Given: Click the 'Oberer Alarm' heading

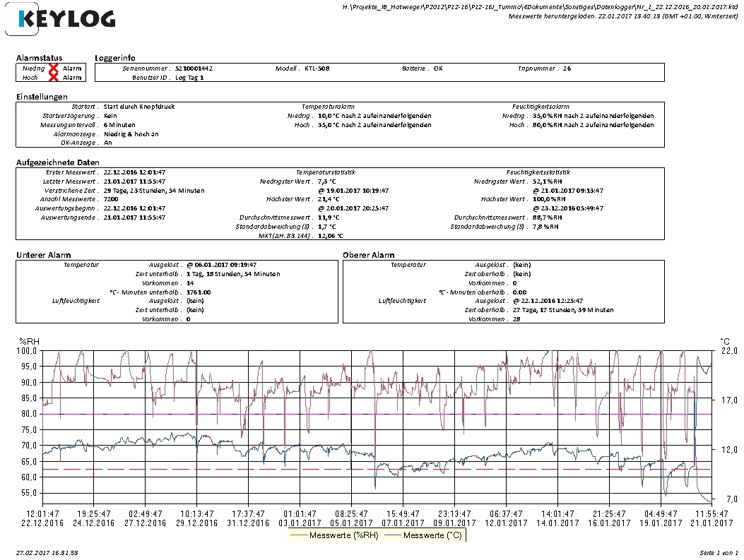Looking at the screenshot, I should 368,255.
